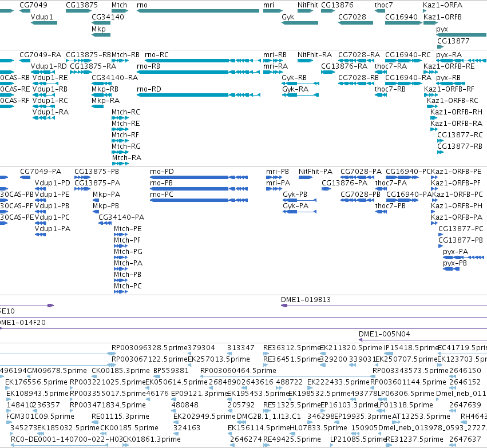Open the CG7028 gene feature
Screen dimensions: 487x448
tap(355, 23)
